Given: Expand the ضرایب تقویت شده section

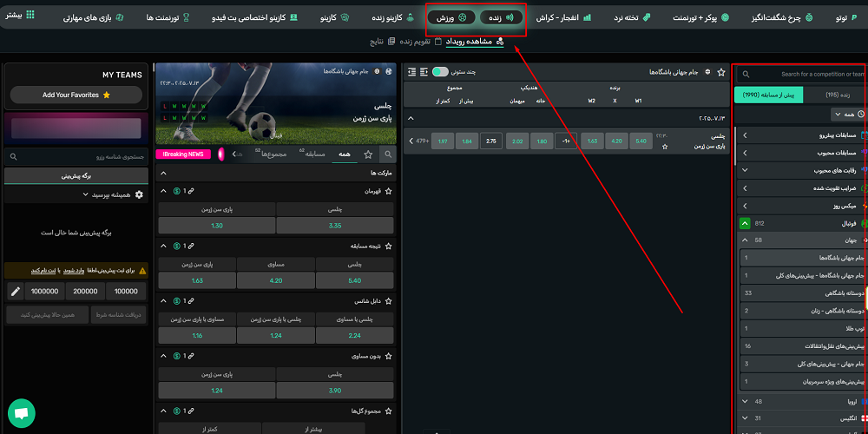Looking at the screenshot, I should pos(745,188).
